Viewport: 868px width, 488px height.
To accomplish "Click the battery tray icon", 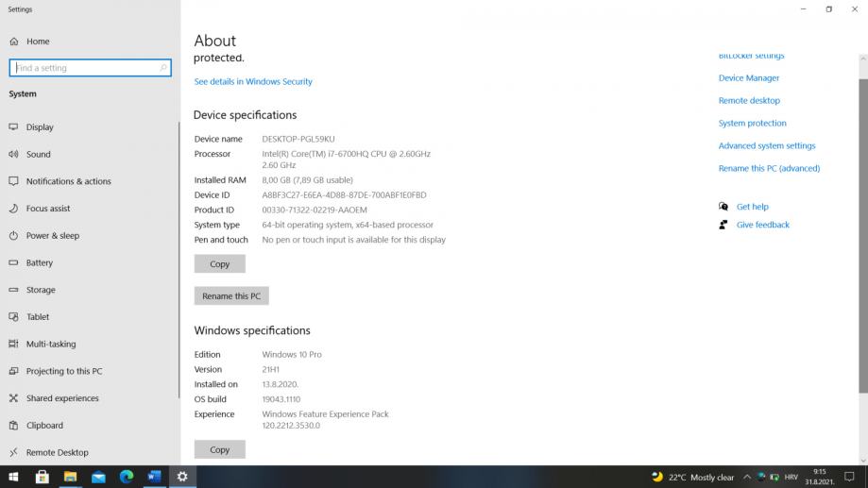I will click(x=774, y=477).
